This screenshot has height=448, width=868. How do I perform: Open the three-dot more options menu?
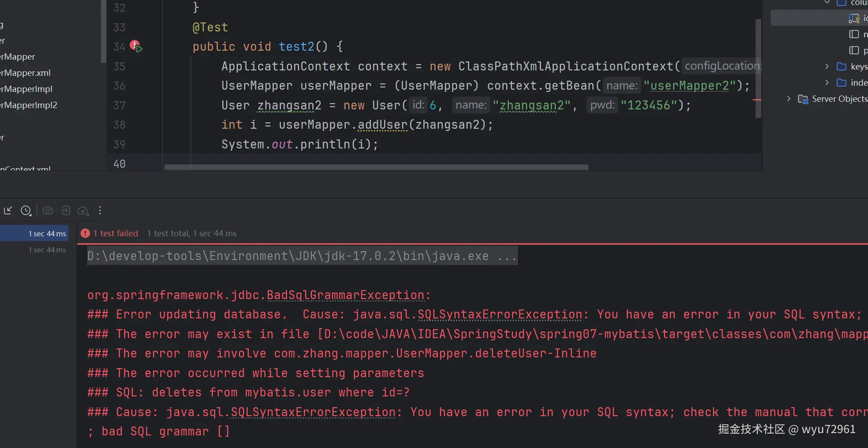[x=100, y=210]
